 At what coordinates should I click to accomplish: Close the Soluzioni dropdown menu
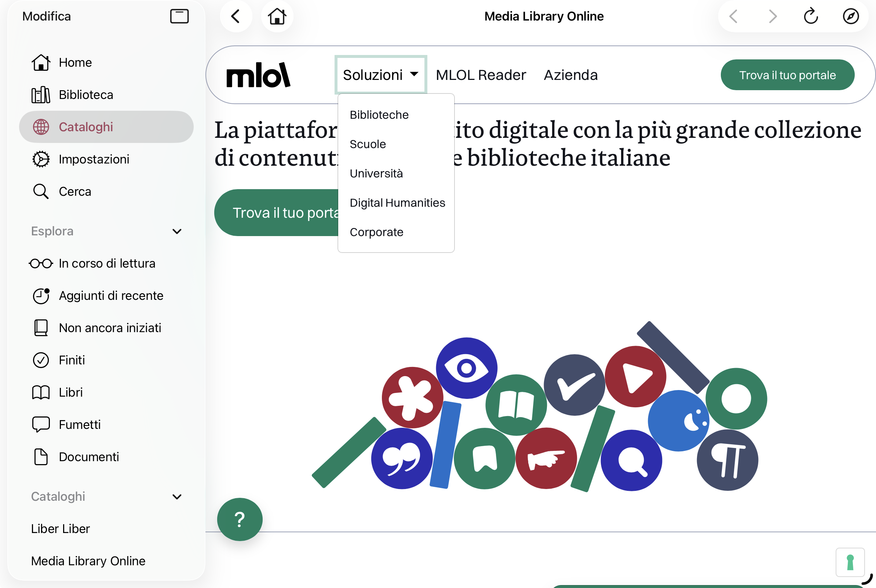tap(381, 75)
